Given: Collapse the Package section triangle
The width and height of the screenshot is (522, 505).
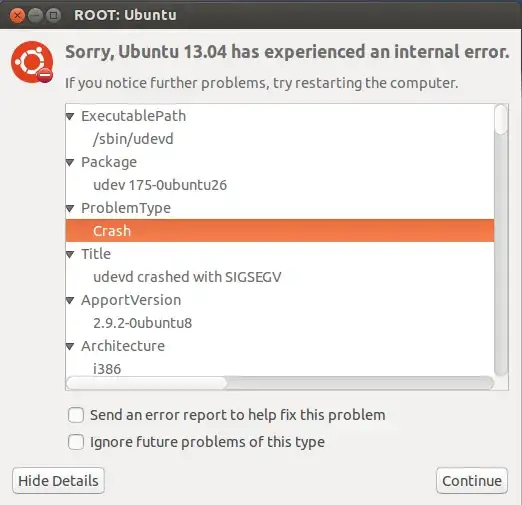Looking at the screenshot, I should click(70, 163).
